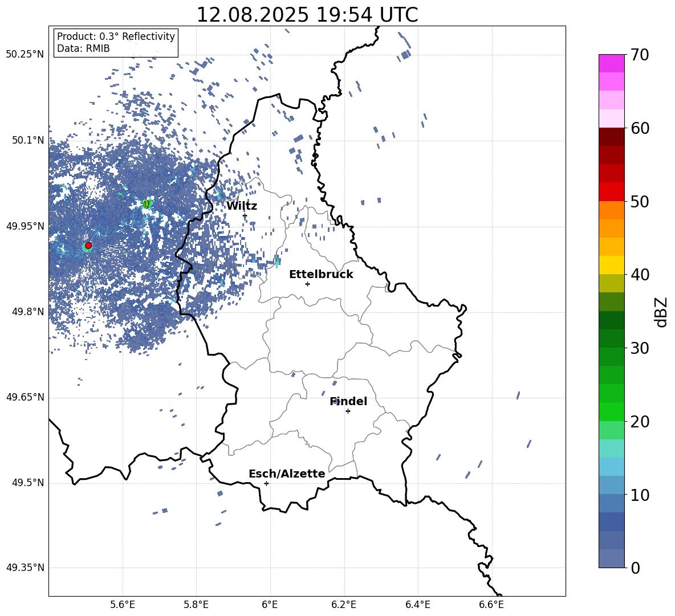This screenshot has height=616, width=675.
Task: Click the 70 value on colorbar
Action: point(640,55)
